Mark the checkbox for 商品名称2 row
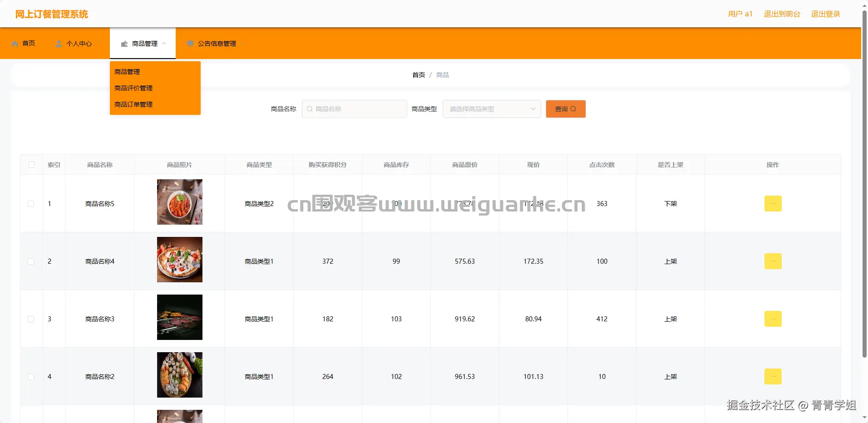The image size is (868, 423). pyautogui.click(x=31, y=377)
